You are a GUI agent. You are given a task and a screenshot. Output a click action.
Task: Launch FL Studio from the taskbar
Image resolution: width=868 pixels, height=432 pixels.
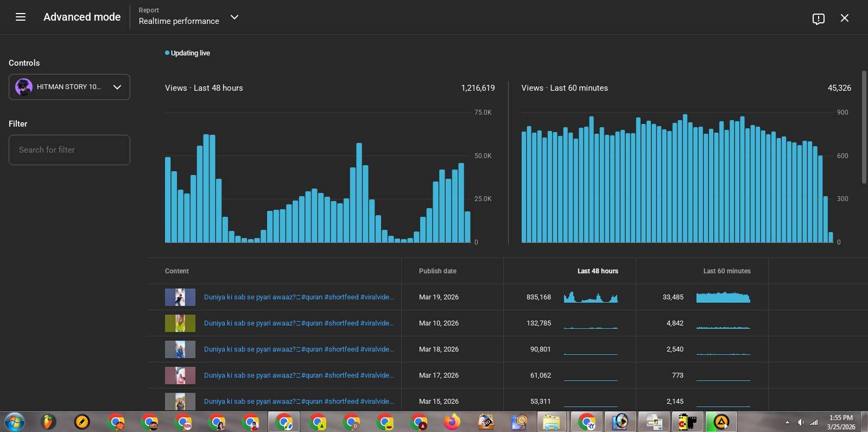[48, 422]
